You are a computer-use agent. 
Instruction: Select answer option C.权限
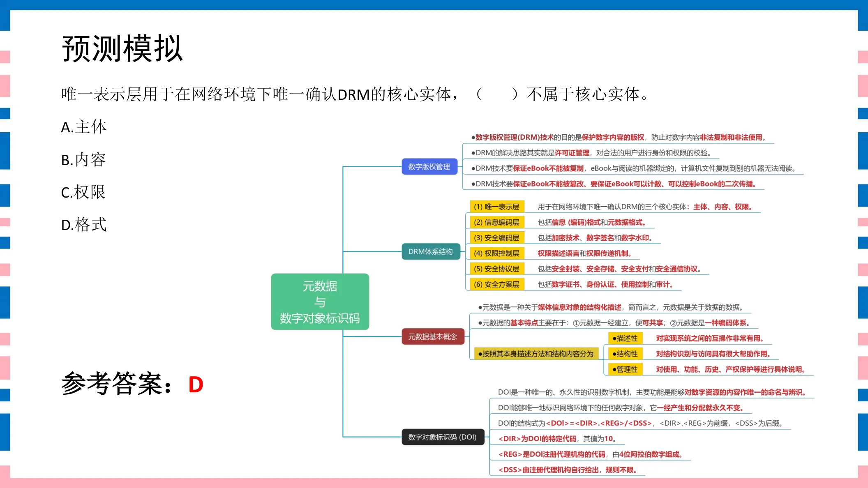[x=83, y=192]
